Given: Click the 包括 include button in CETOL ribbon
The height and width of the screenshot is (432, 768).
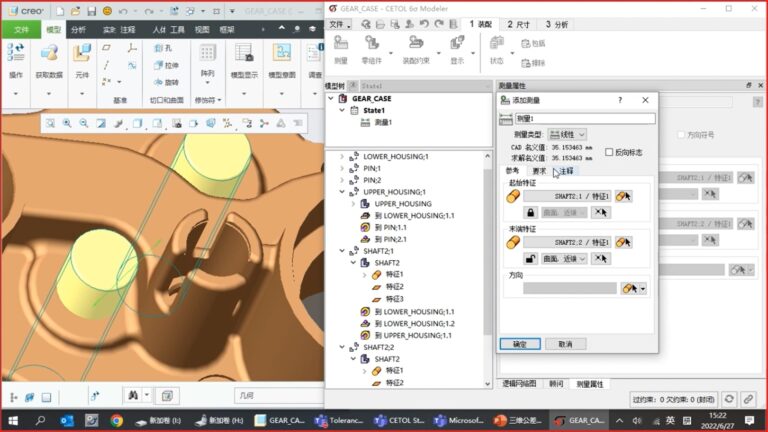Looking at the screenshot, I should [533, 44].
